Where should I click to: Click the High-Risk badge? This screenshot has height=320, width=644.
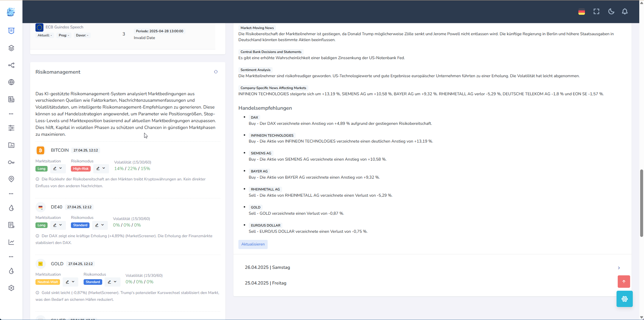[81, 169]
